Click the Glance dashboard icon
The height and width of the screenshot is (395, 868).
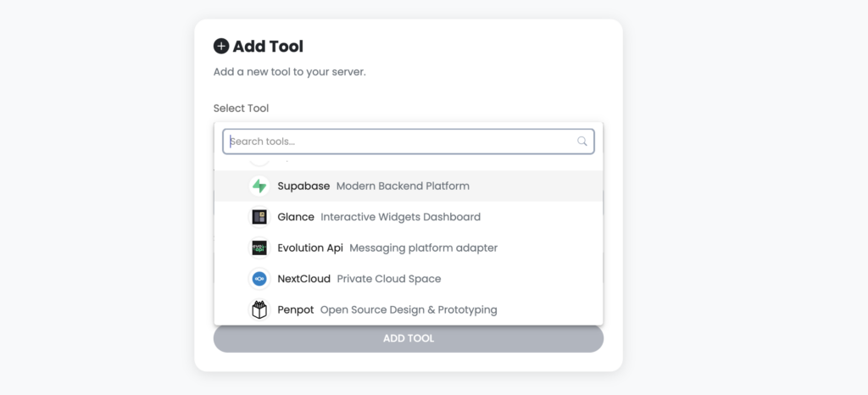259,217
